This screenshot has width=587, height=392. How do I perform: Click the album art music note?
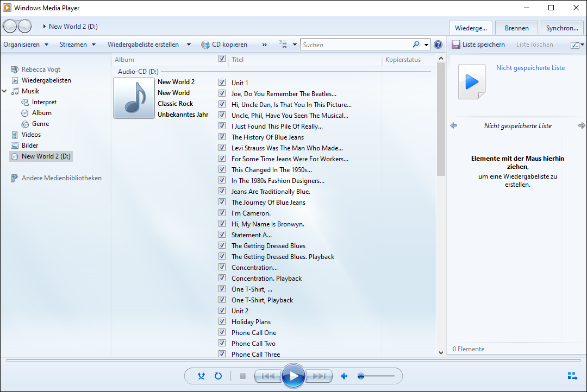[x=134, y=98]
